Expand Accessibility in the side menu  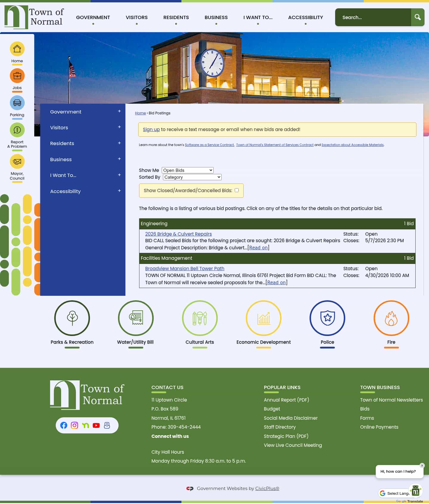(x=119, y=191)
